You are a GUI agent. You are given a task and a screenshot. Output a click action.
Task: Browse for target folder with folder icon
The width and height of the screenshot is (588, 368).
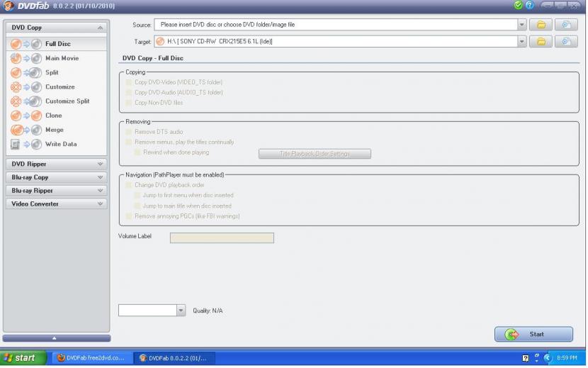click(542, 42)
